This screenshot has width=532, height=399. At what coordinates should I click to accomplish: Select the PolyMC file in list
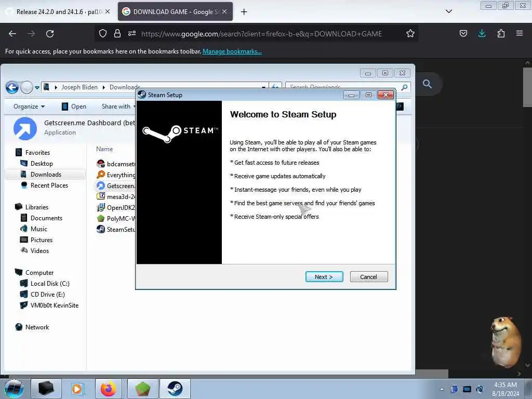click(x=116, y=219)
